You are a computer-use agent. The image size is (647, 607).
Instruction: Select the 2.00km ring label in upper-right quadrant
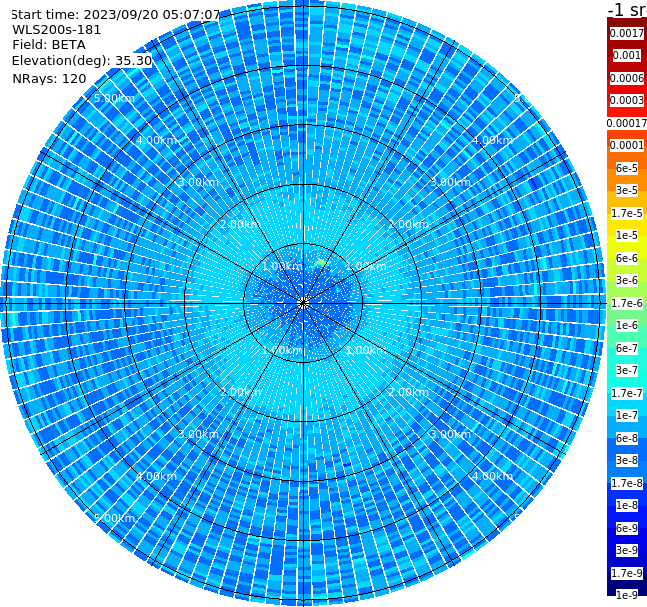pos(409,224)
